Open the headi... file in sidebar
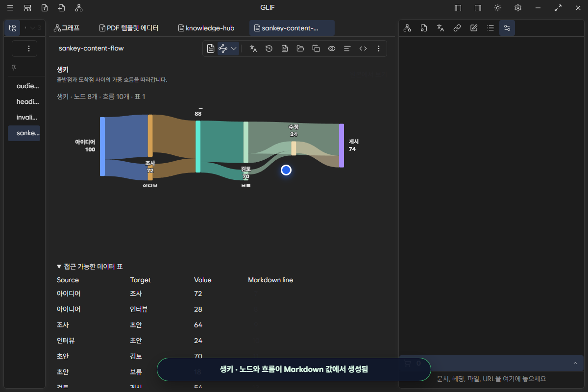The image size is (588, 392). coord(27,101)
